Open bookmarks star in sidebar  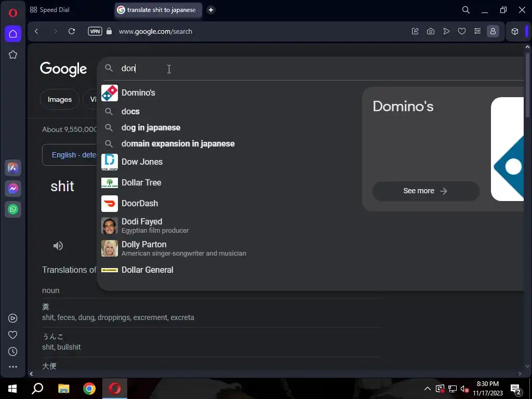click(x=13, y=55)
